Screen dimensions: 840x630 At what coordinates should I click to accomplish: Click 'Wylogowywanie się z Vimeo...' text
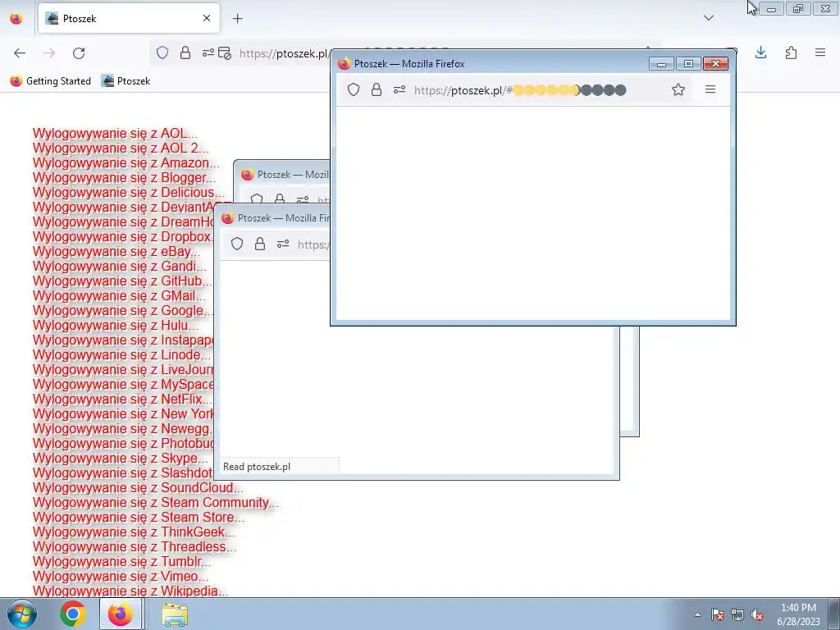[x=121, y=576]
